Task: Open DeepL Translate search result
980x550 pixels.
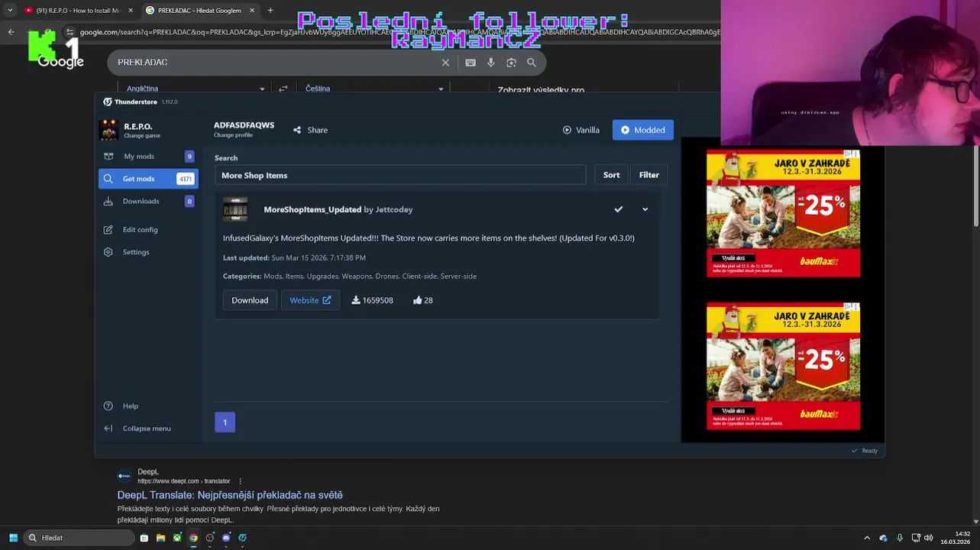Action: [x=229, y=495]
